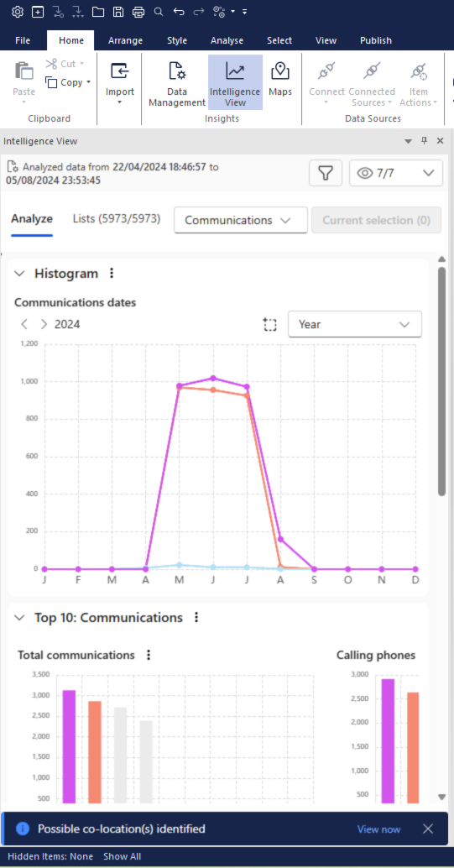Click the Current selection (0) button
The height and width of the screenshot is (868, 454).
pos(377,220)
